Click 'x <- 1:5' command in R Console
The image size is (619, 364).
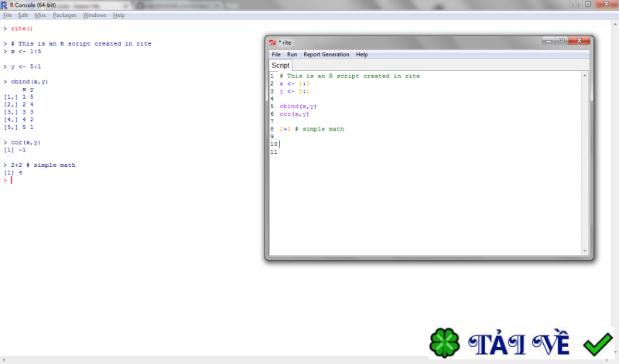point(26,51)
